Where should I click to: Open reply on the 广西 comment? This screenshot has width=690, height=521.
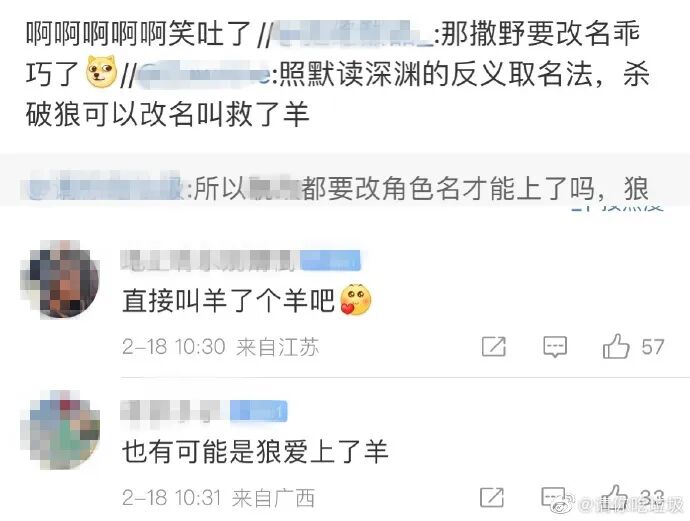click(553, 497)
